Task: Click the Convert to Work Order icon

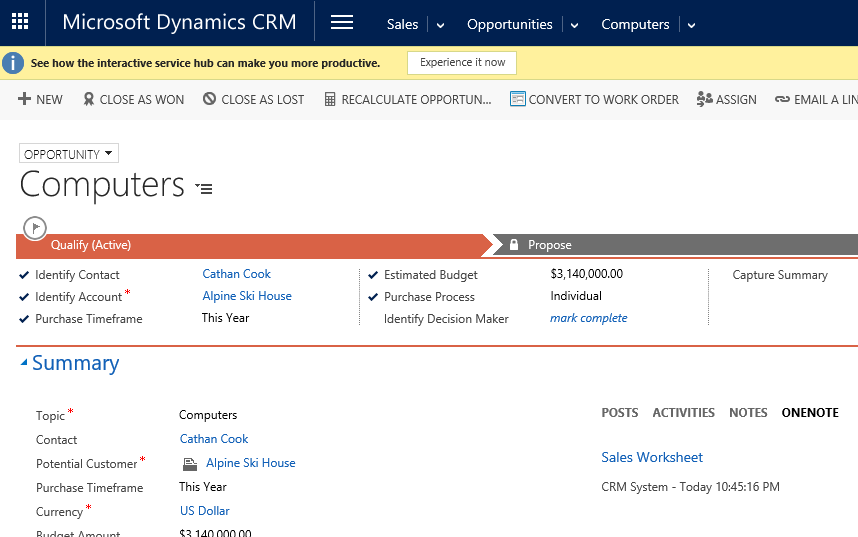Action: tap(517, 99)
